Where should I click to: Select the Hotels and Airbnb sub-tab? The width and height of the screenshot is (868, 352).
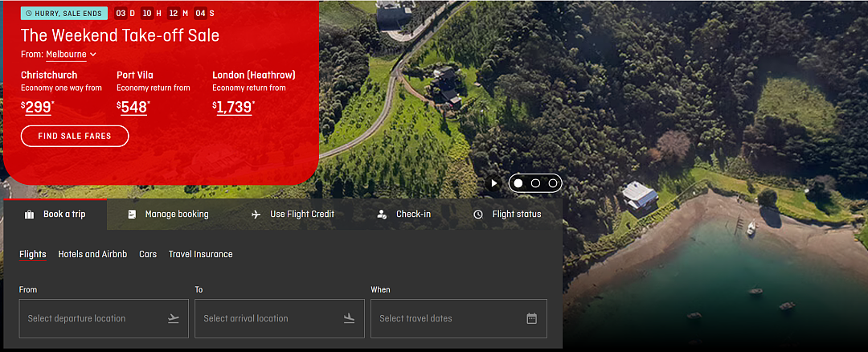[x=92, y=254]
